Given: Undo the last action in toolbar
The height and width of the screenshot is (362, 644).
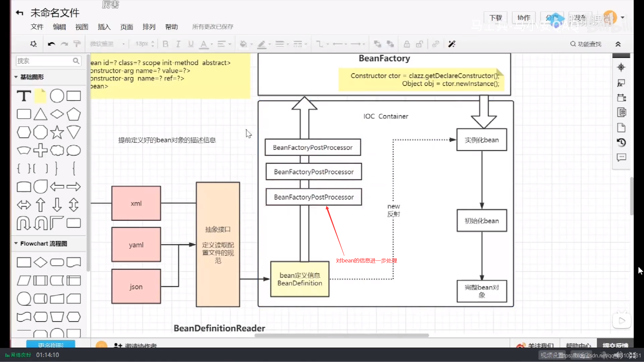Looking at the screenshot, I should (x=51, y=44).
